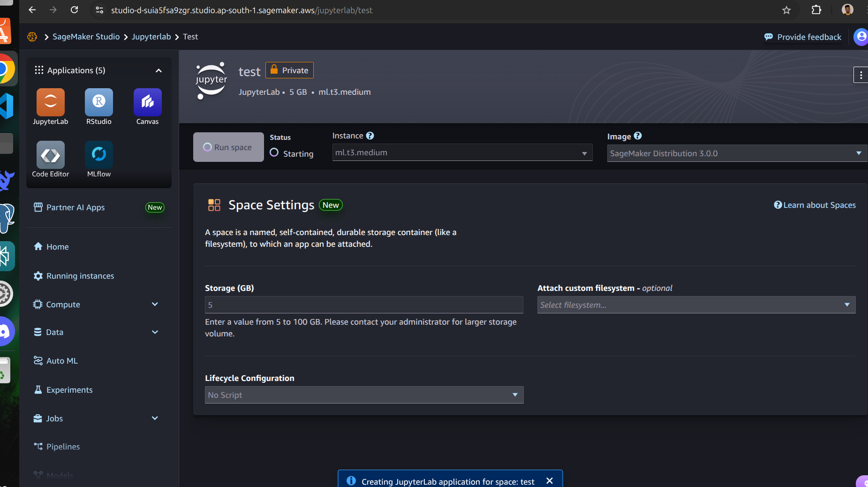This screenshot has width=868, height=487.
Task: Click the Run space button
Action: [228, 147]
